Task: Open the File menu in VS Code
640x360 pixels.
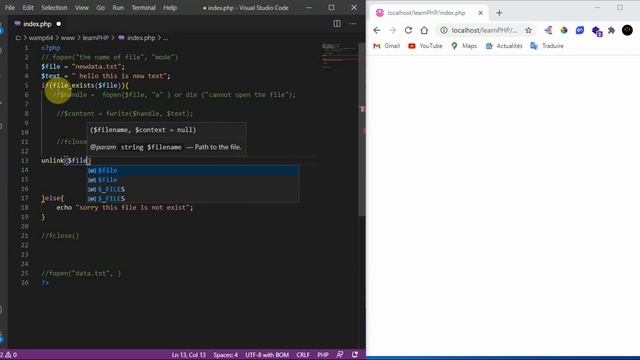Action: pyautogui.click(x=10, y=8)
